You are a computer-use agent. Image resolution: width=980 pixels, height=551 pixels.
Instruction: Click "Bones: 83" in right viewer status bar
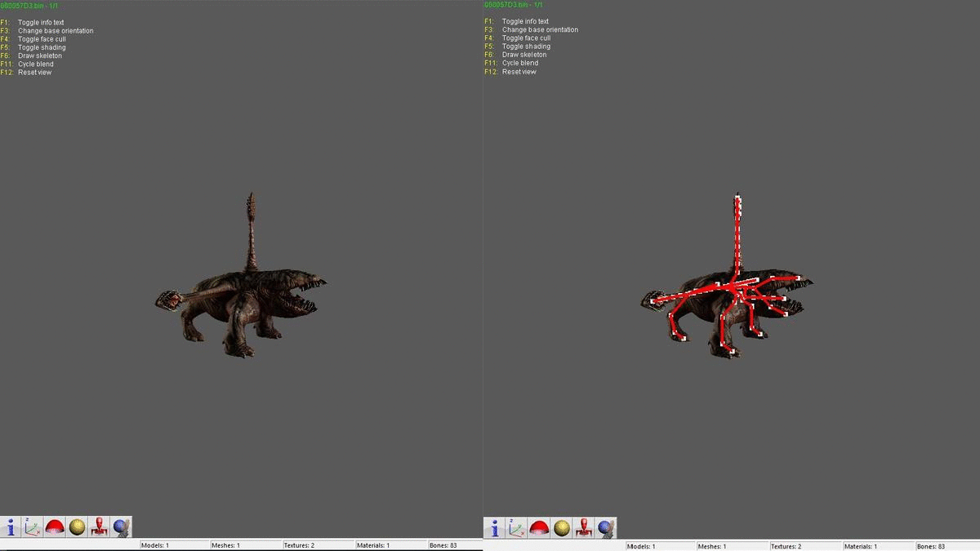(x=931, y=546)
